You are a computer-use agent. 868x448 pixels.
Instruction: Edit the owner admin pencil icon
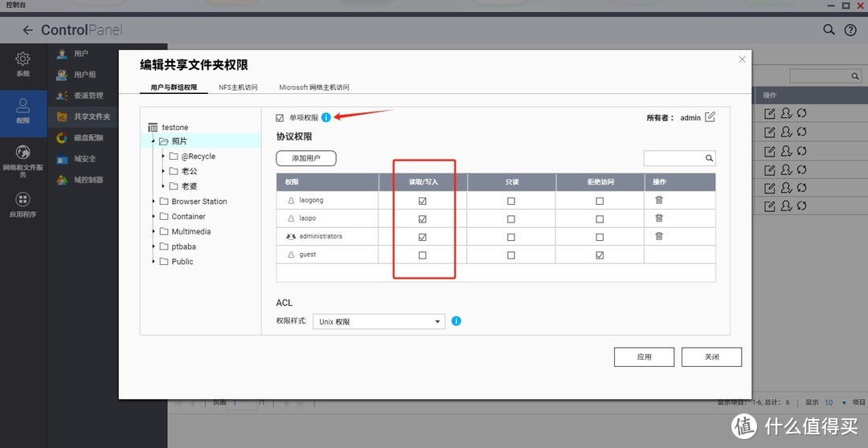tap(710, 116)
